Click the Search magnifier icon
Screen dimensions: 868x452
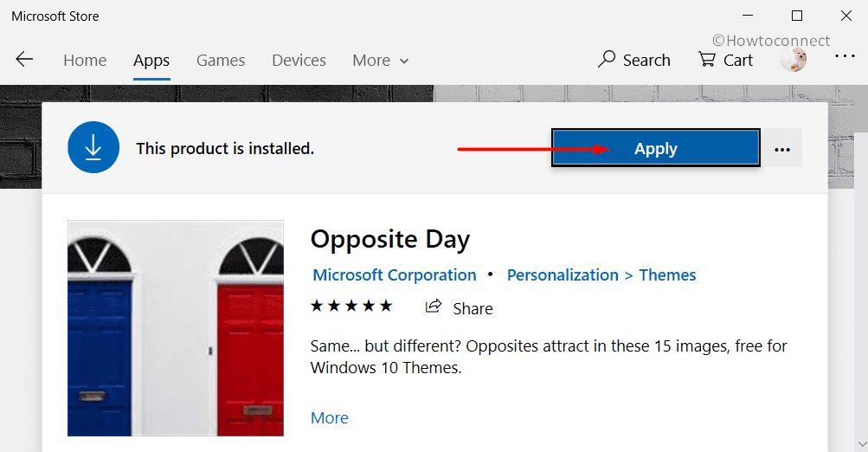(607, 59)
